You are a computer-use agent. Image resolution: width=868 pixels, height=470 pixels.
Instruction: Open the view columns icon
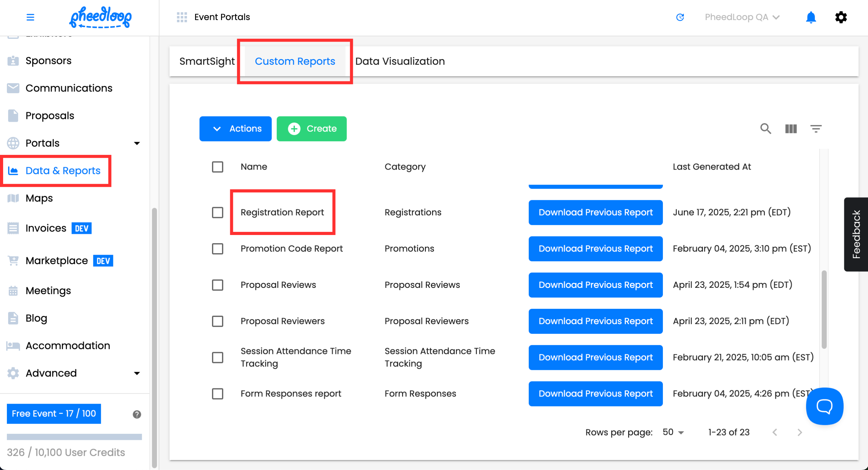(791, 129)
